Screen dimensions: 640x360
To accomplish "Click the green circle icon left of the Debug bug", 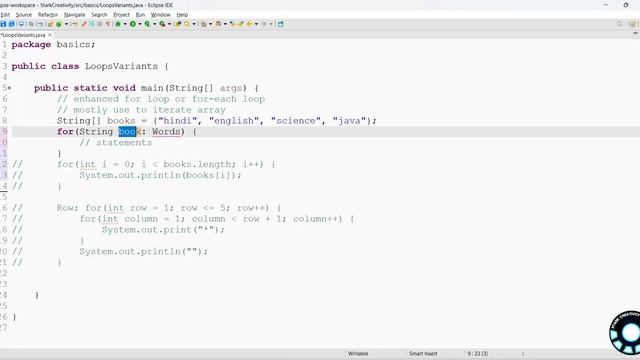I will point(59,24).
